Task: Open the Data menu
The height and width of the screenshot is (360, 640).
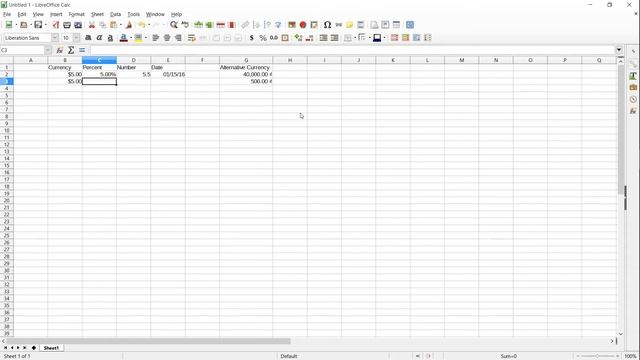Action: (116, 14)
